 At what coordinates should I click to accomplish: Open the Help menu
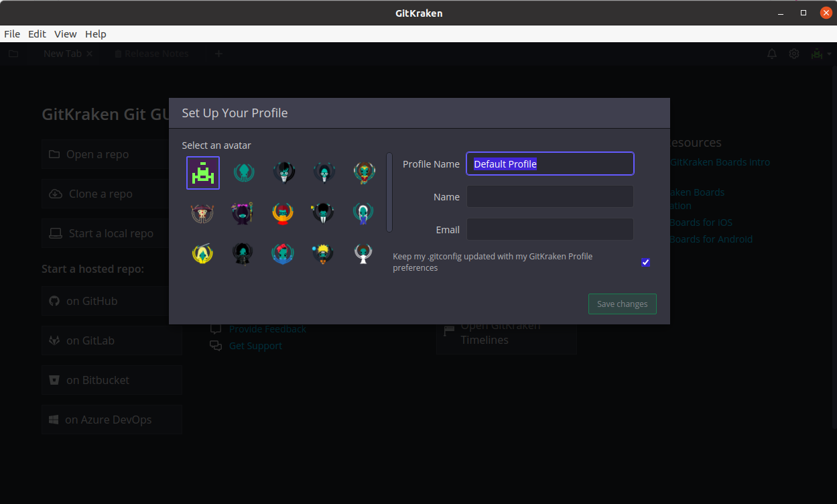96,34
